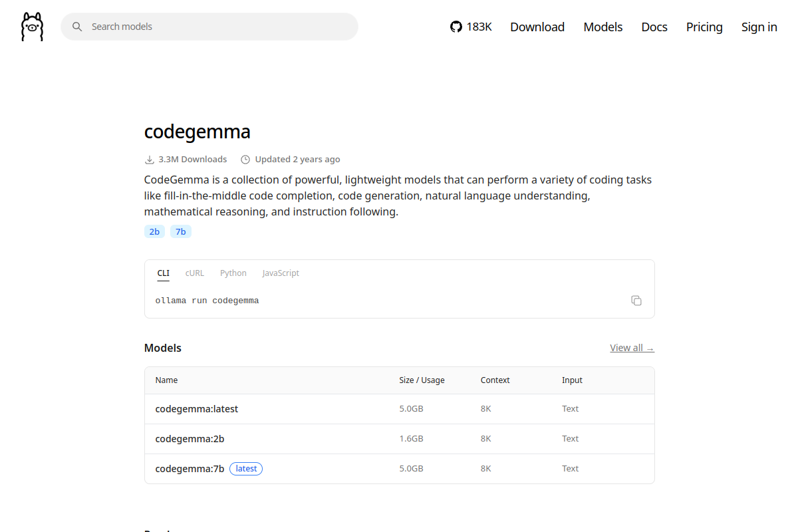Click 8K context in codegemma:7b row
The height and width of the screenshot is (532, 798).
[486, 469]
